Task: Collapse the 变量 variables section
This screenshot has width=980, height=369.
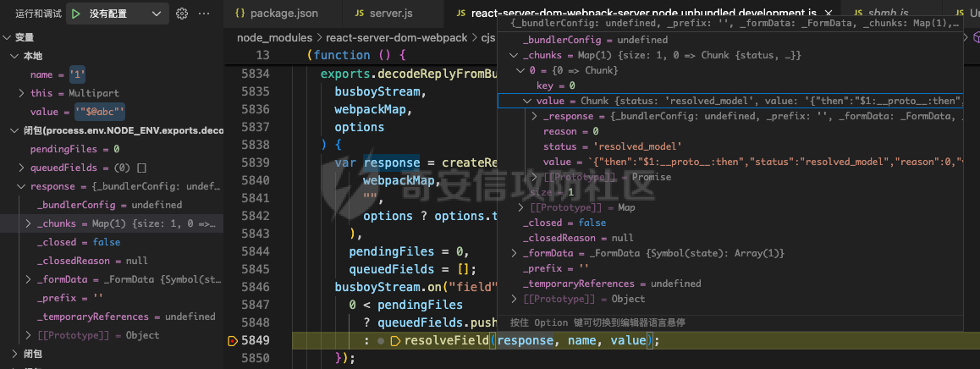Action: pos(8,37)
